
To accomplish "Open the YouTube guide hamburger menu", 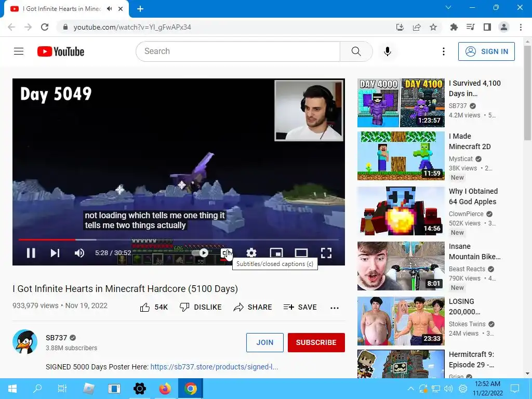I will pyautogui.click(x=19, y=51).
